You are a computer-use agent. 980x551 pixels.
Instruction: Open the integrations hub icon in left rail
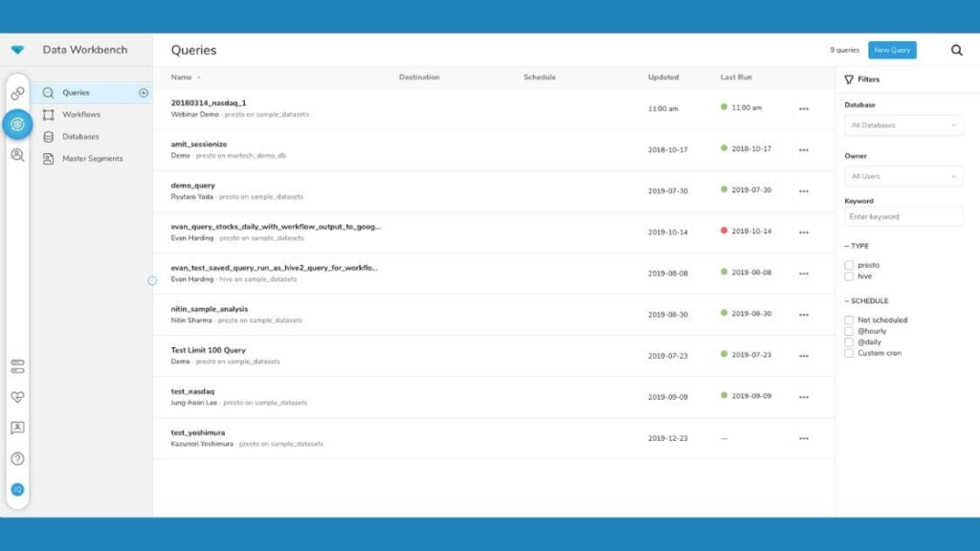pyautogui.click(x=17, y=94)
